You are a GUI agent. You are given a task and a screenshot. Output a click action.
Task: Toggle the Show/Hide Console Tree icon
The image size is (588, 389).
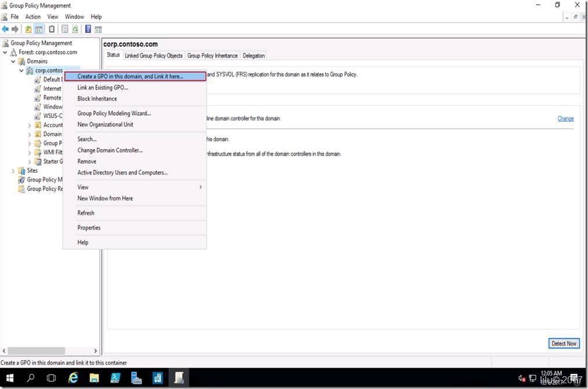tap(39, 30)
